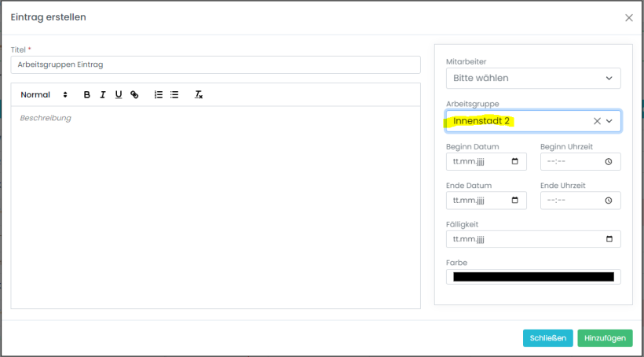Open calendar picker for Beginn Datum
Viewport: 644px width, 357px height.
tap(514, 161)
